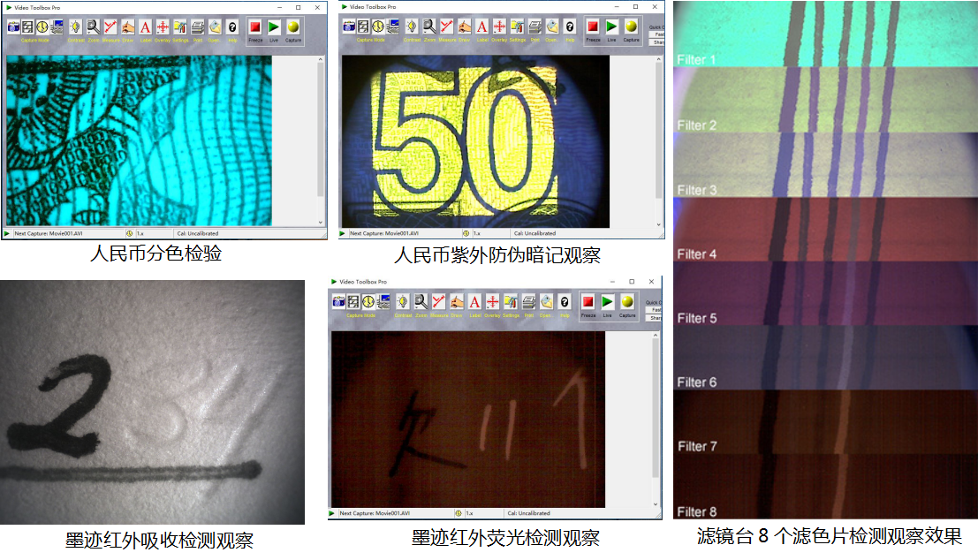Screen dimensions: 978x560
Task: Open Overlay tool in yellow '50' window
Action: [x=500, y=26]
